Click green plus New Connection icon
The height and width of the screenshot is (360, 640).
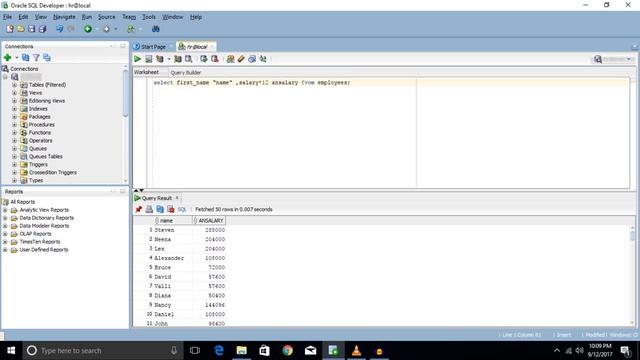point(7,58)
